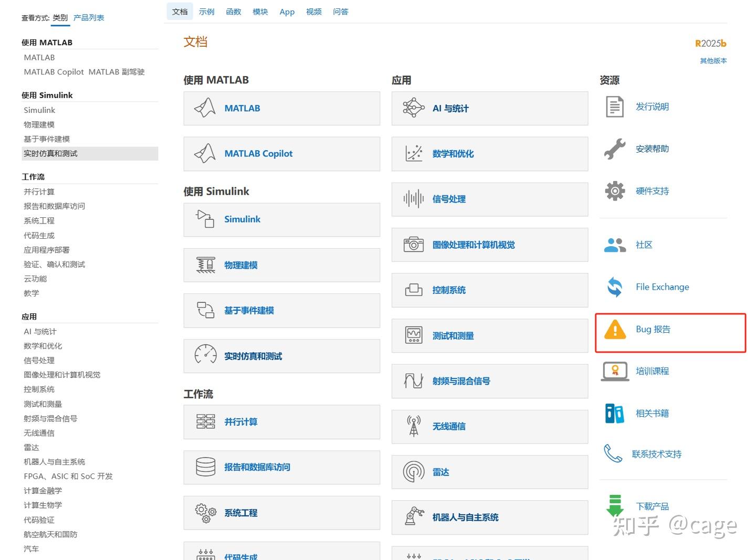Select the 无线通信 antenna tower icon
The height and width of the screenshot is (560, 756).
tap(414, 426)
